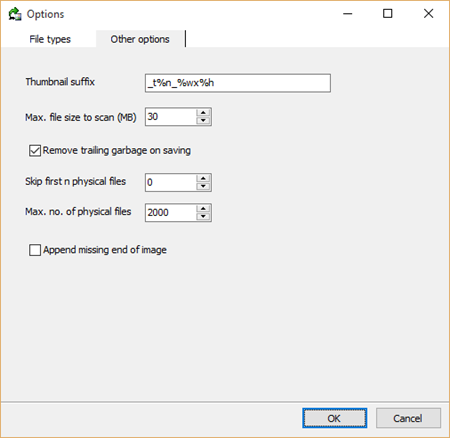The image size is (450, 438).
Task: Decrease Max. no. of physical files
Action: pos(203,216)
